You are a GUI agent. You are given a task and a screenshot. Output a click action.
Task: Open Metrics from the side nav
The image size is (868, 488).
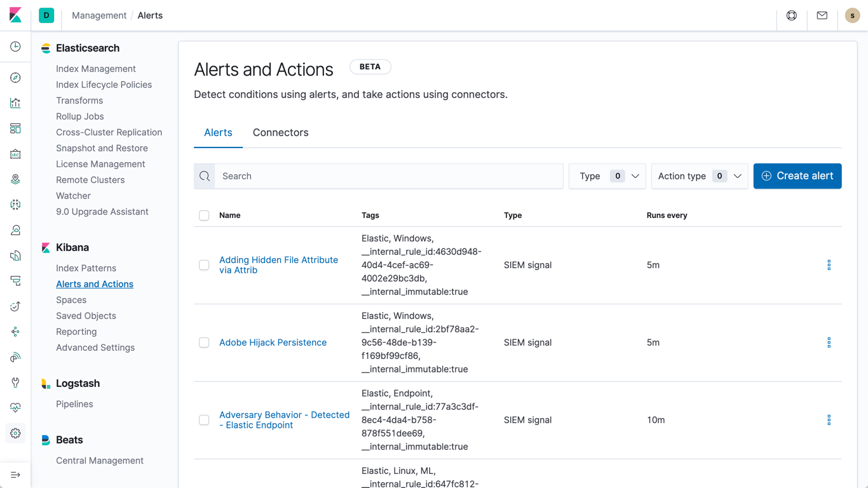point(15,230)
